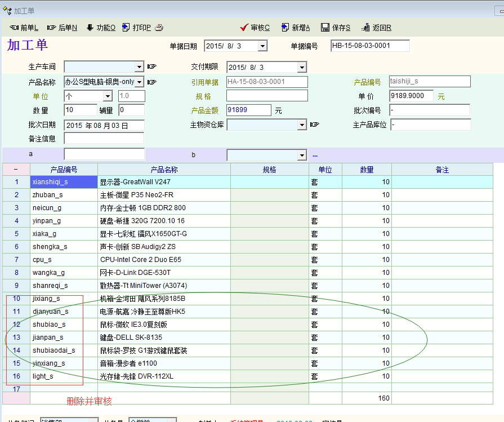Open the 交付期限 delivery date dropdown
504x422 pixels.
[x=301, y=68]
